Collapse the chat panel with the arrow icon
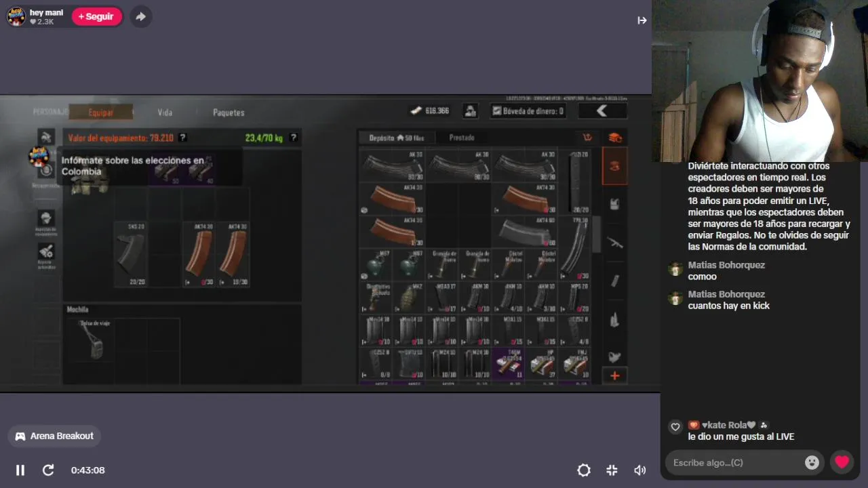The height and width of the screenshot is (488, 868). (642, 20)
